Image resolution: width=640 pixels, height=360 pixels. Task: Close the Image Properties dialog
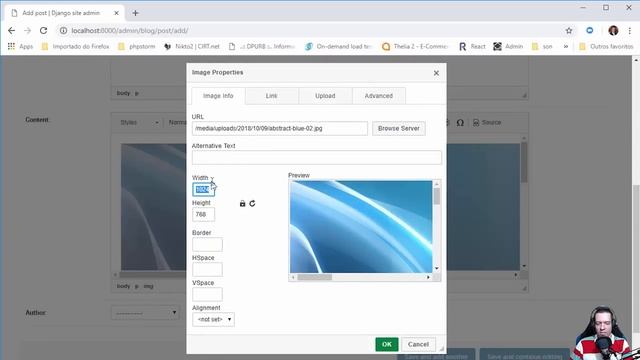pos(436,73)
